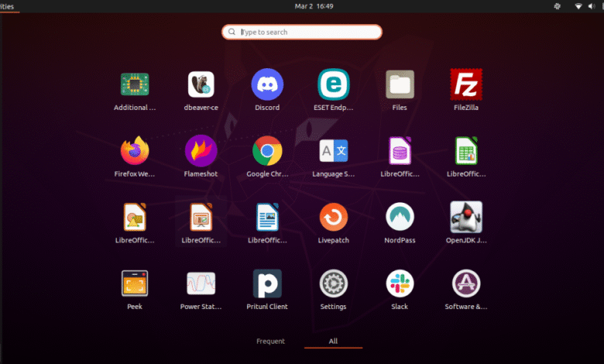The height and width of the screenshot is (364, 604).
Task: Open Firefox Web Browser
Action: click(135, 150)
